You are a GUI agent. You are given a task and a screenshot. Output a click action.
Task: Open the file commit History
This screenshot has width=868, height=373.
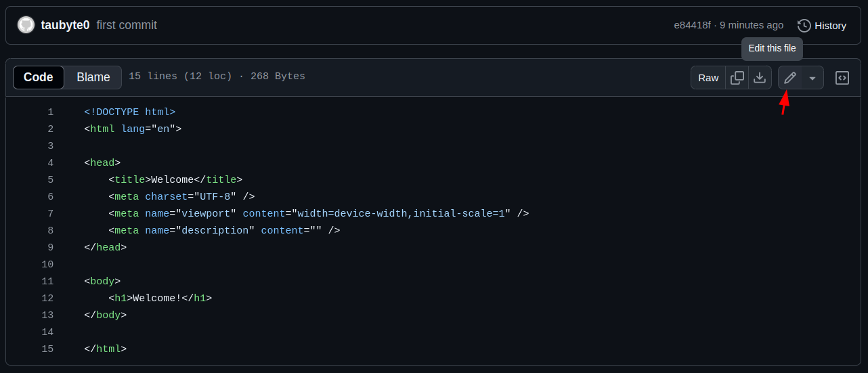pyautogui.click(x=822, y=25)
